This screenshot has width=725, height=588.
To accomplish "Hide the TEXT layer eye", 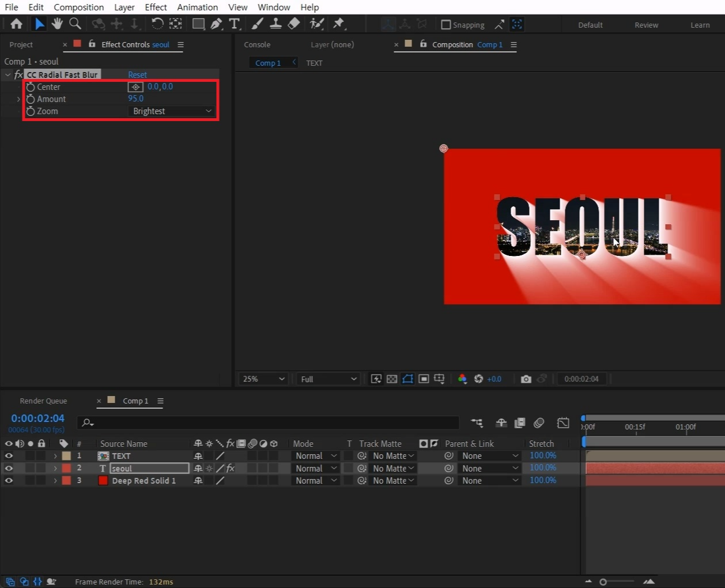I will pos(9,456).
